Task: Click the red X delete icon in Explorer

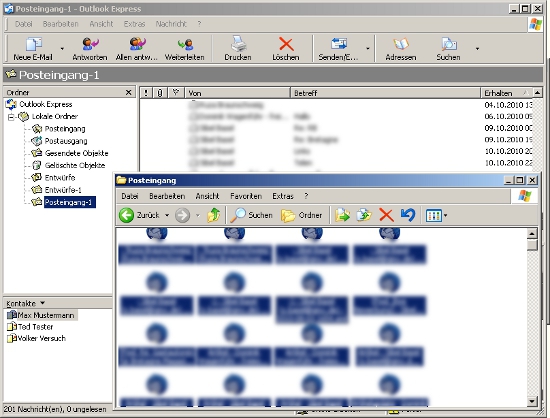Action: point(386,215)
